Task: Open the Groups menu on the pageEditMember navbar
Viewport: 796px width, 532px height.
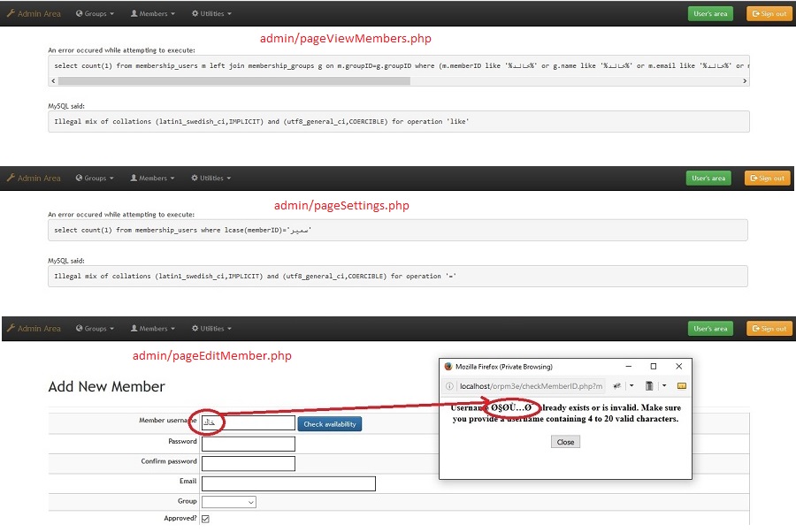Action: (95, 329)
